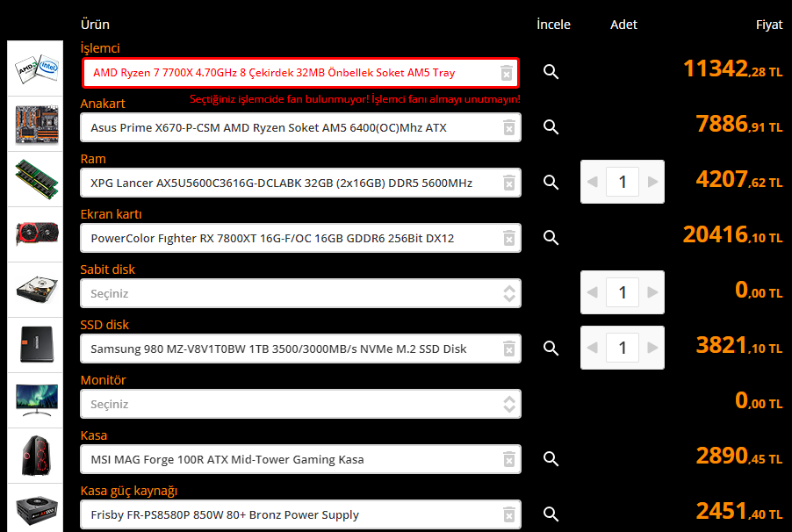Open the Anakart selection field
Image resolution: width=792 pixels, height=532 pixels.
coord(300,127)
